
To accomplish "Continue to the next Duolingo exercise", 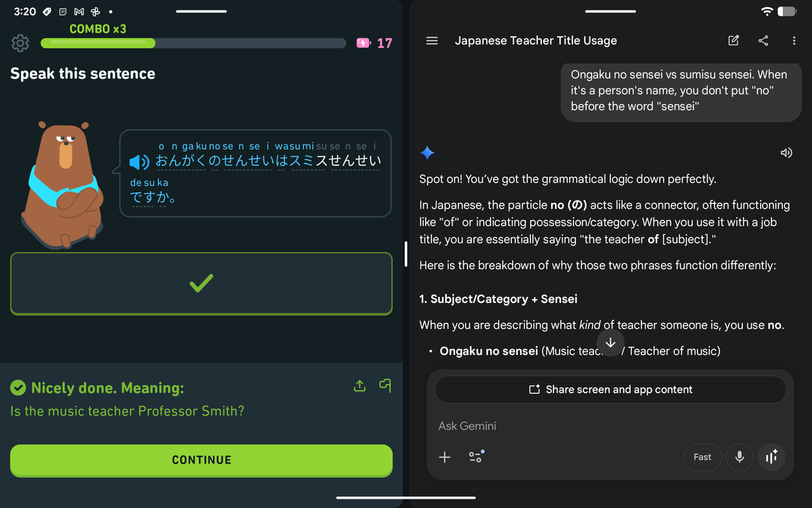I will point(201,460).
